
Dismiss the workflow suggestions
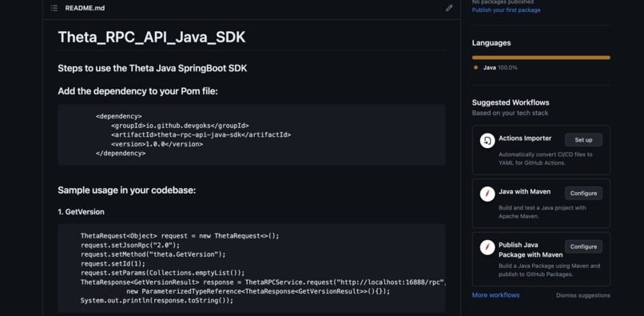[582, 295]
